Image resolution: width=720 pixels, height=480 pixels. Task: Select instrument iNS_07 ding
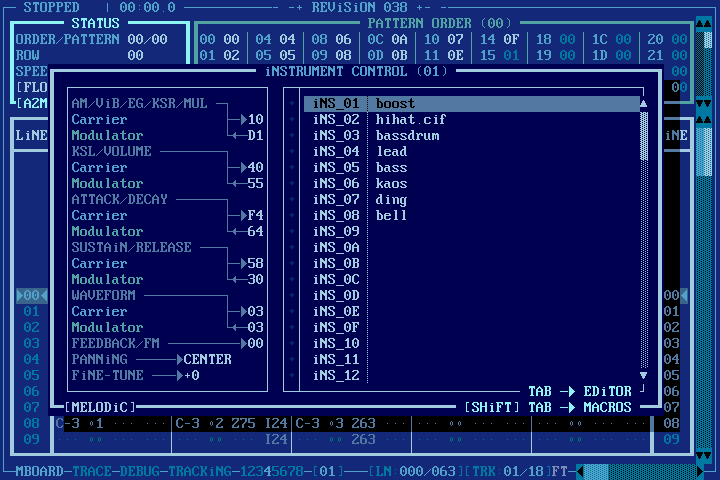click(472, 200)
